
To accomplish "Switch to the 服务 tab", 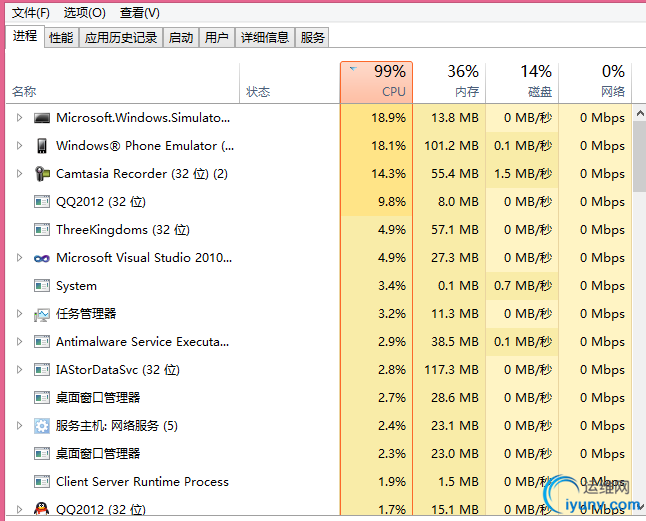I will coord(312,37).
